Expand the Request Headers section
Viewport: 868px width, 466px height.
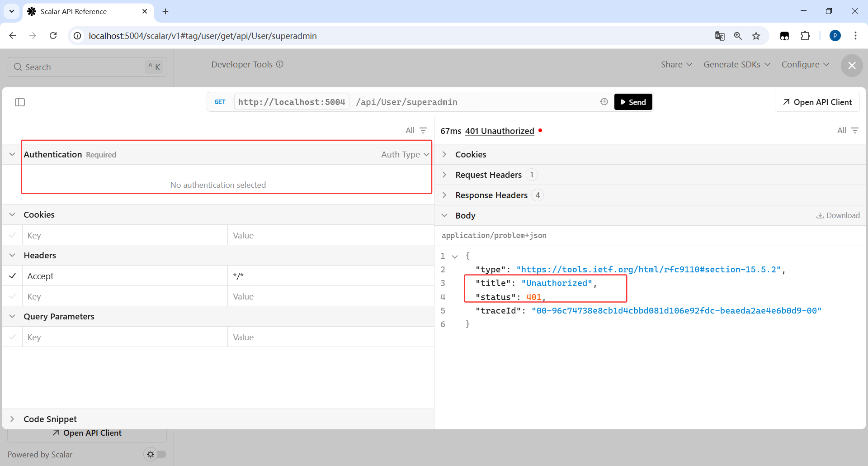(x=444, y=175)
